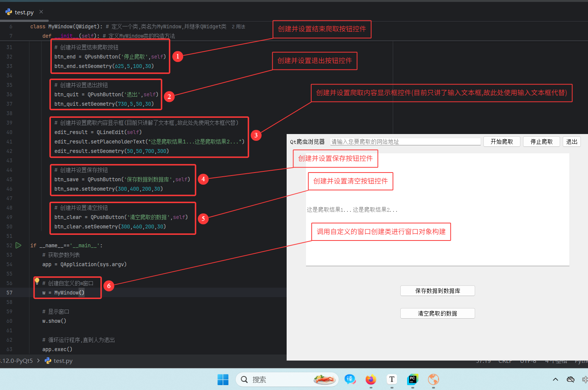Viewport: 588px width, 390px height.
Task: Click the 'if __name__' main line
Action: pos(66,245)
